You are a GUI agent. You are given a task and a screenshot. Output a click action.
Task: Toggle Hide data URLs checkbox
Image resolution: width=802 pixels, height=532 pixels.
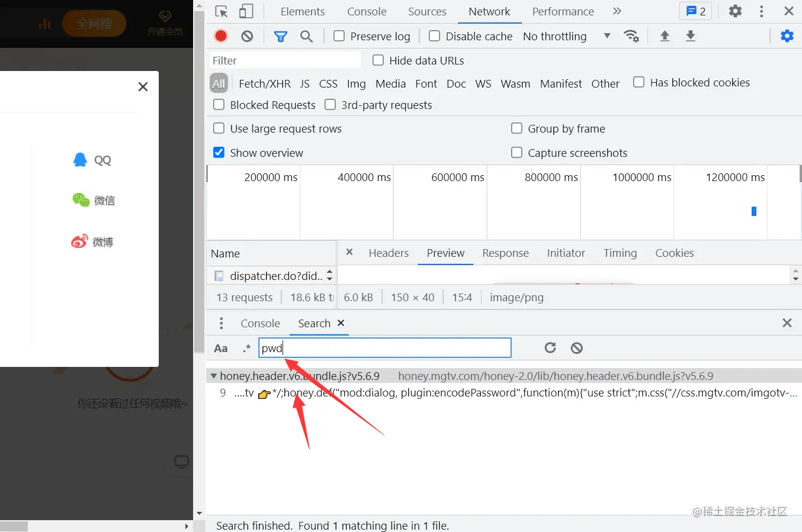(x=378, y=60)
